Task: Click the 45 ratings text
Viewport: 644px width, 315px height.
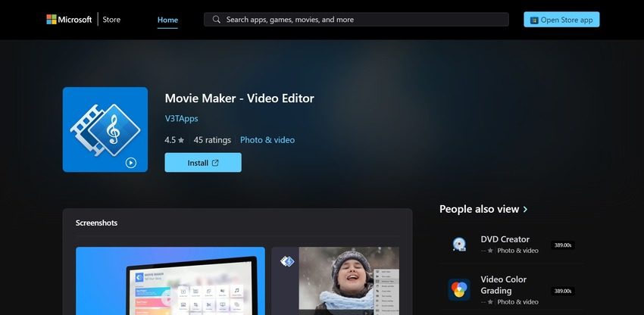Action: (212, 140)
